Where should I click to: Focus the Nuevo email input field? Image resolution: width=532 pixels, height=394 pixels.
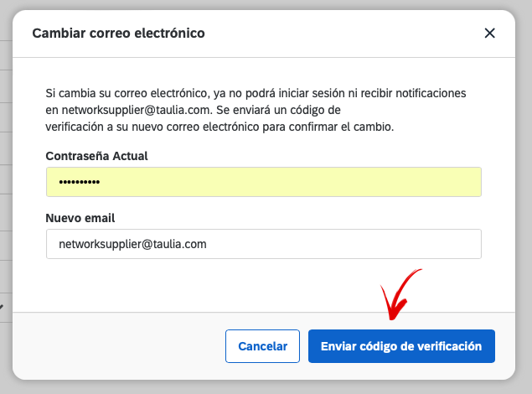tap(264, 244)
